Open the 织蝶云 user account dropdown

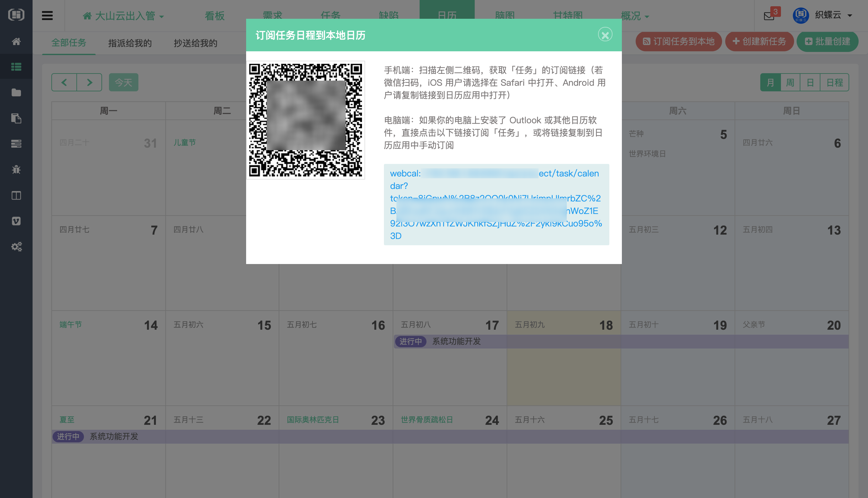(x=828, y=15)
